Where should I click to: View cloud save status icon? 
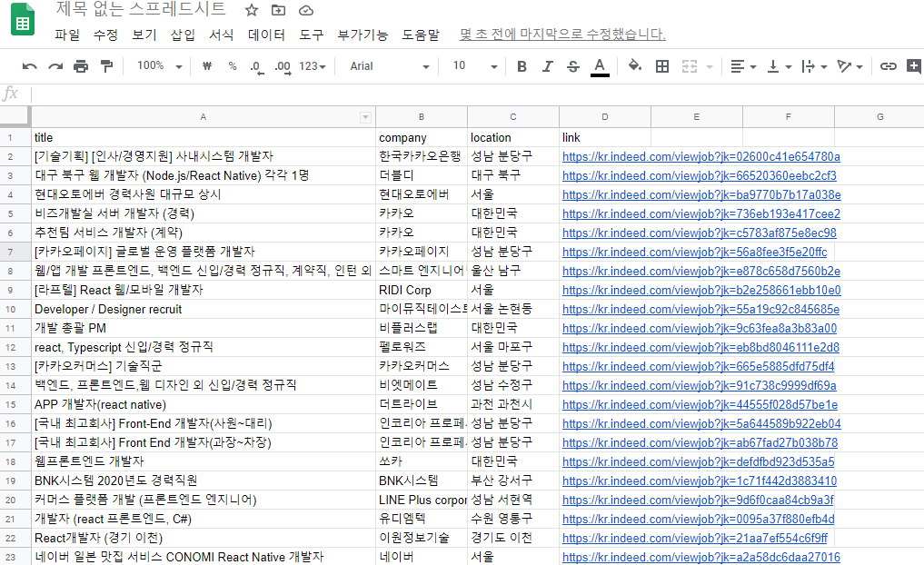point(306,10)
